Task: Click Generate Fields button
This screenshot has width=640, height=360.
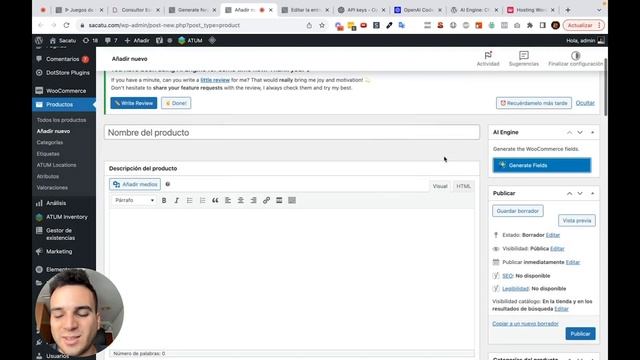Action: (x=542, y=165)
